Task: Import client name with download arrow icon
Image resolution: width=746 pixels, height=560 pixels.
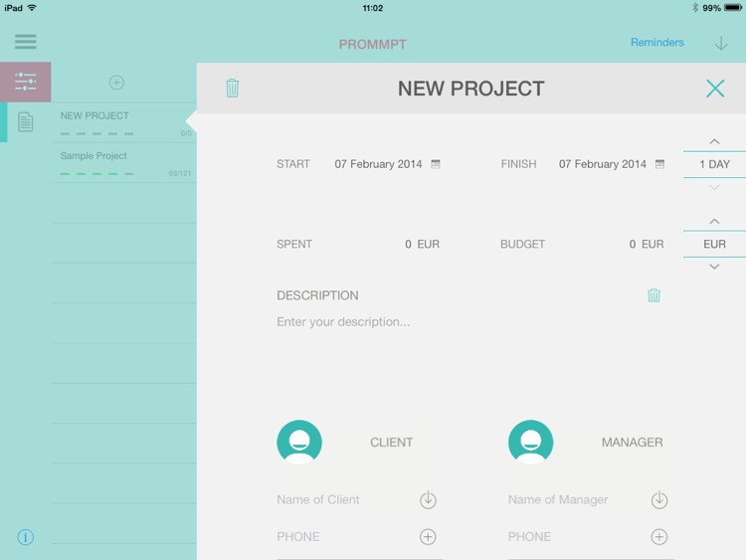Action: click(428, 499)
